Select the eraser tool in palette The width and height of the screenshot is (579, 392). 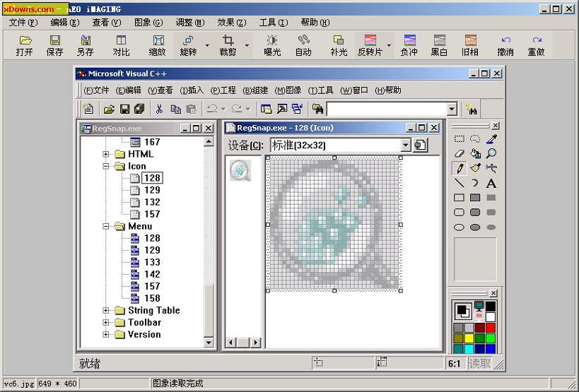tap(460, 153)
